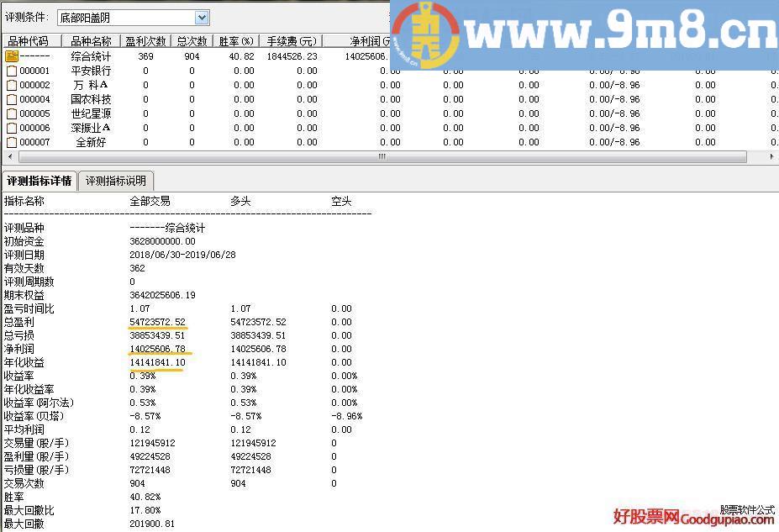Sort by the 品种代码 column header
The height and width of the screenshot is (532, 779).
click(29, 41)
